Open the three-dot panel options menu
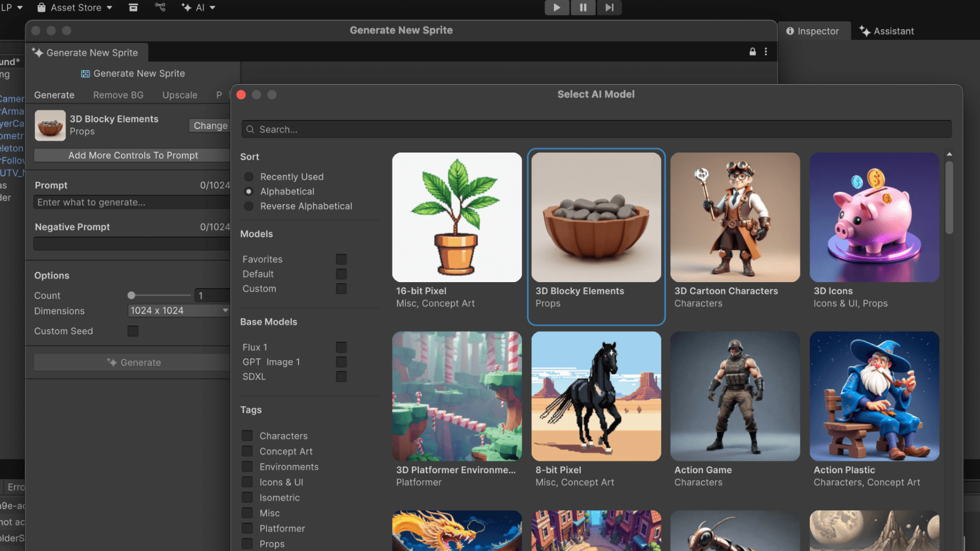980x551 pixels. coord(766,52)
